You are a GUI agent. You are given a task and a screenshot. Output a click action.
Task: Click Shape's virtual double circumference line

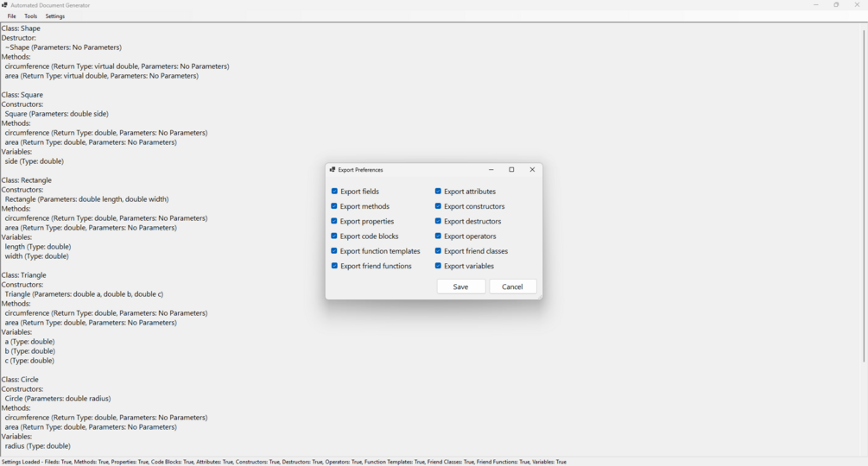[117, 66]
